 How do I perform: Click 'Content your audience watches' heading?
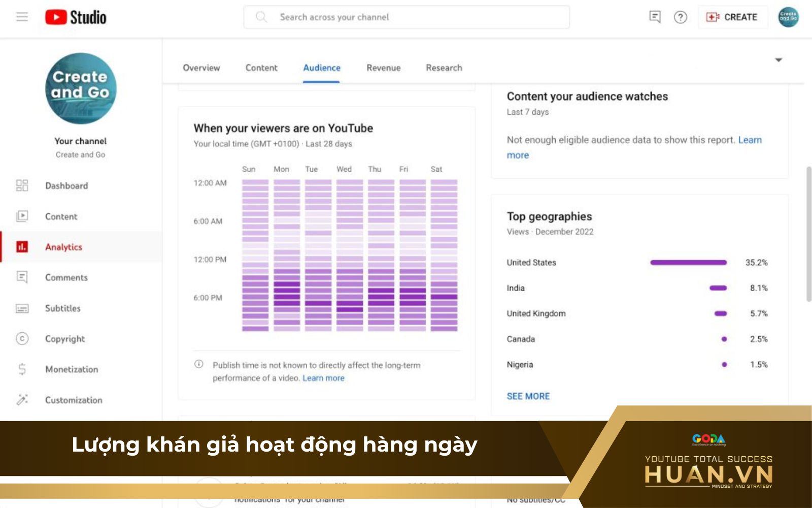tap(587, 97)
